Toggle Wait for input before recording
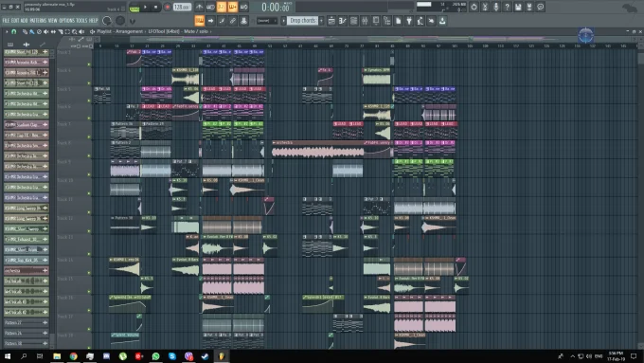The image size is (644, 363). coord(210,7)
